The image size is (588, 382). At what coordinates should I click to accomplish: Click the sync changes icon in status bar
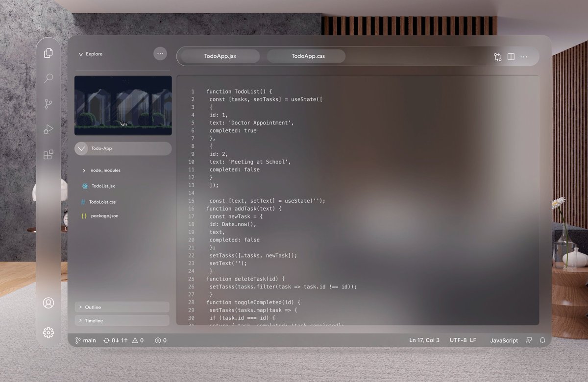click(x=106, y=340)
